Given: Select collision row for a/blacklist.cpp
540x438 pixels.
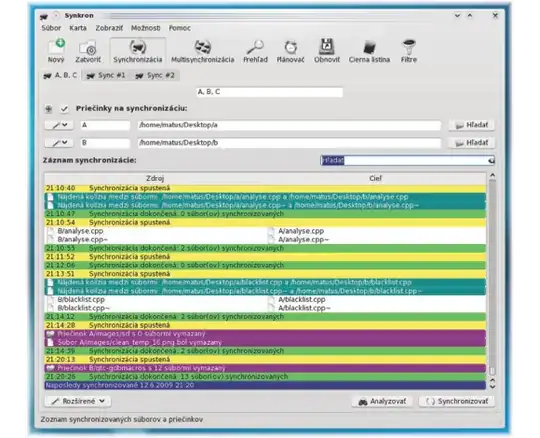Looking at the screenshot, I should (x=265, y=282).
